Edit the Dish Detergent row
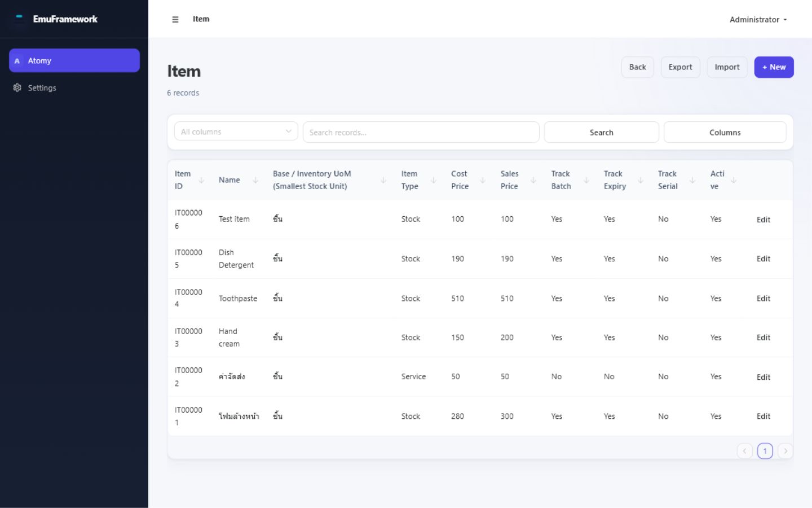Image resolution: width=812 pixels, height=508 pixels. (x=764, y=259)
